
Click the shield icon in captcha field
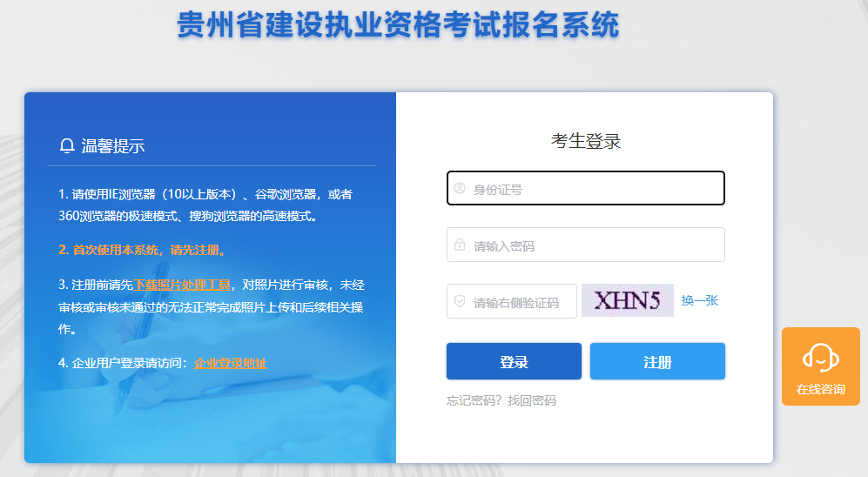460,301
